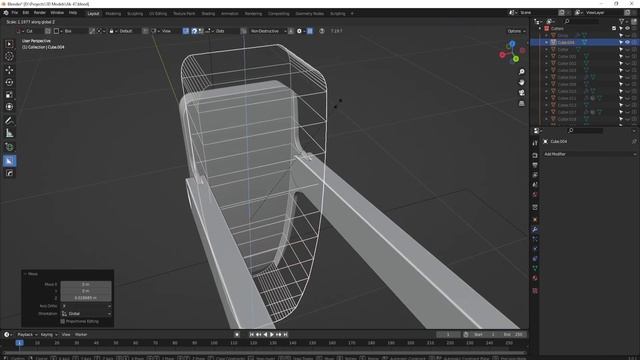Select the bottom-most tool in the left toolbar
The height and width of the screenshot is (360, 640).
pos(9,173)
